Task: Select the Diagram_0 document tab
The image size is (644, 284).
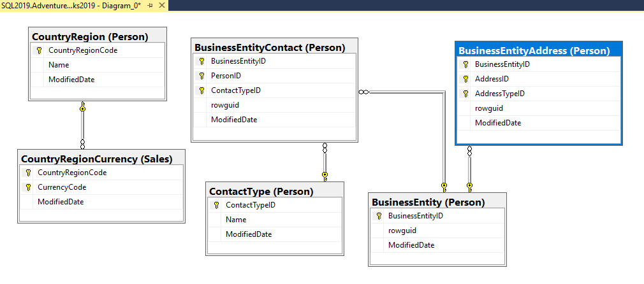Action: point(71,5)
